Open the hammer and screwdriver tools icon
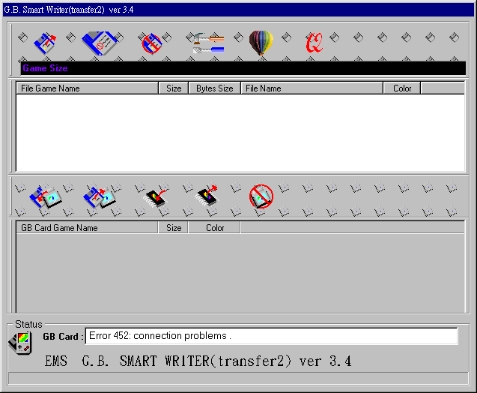 208,43
